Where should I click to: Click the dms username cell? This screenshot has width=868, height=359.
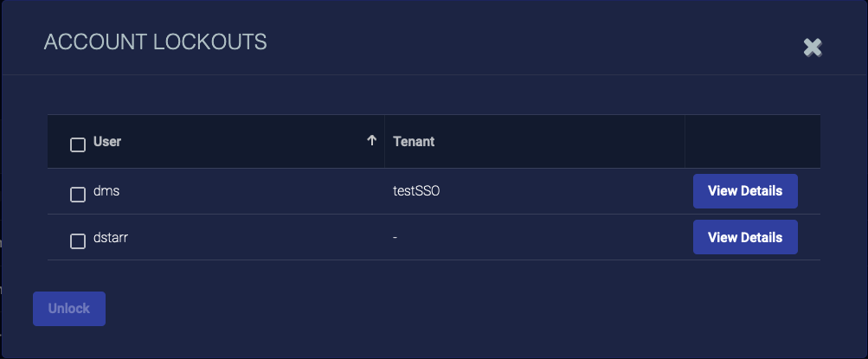tap(106, 191)
